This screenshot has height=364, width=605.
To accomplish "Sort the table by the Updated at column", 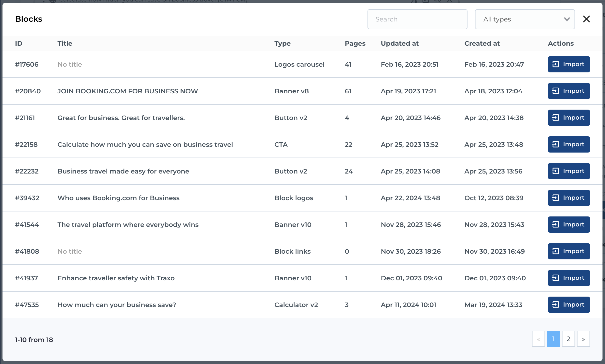I will (399, 43).
